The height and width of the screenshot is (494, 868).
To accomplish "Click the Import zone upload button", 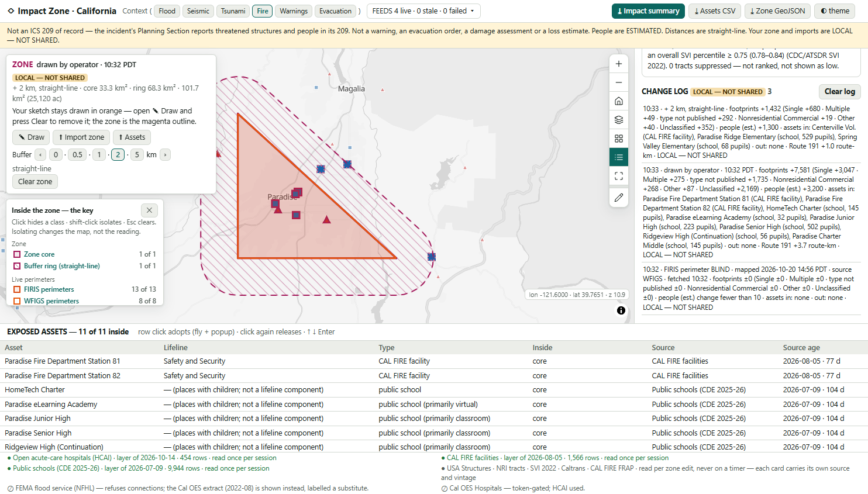I will click(81, 137).
